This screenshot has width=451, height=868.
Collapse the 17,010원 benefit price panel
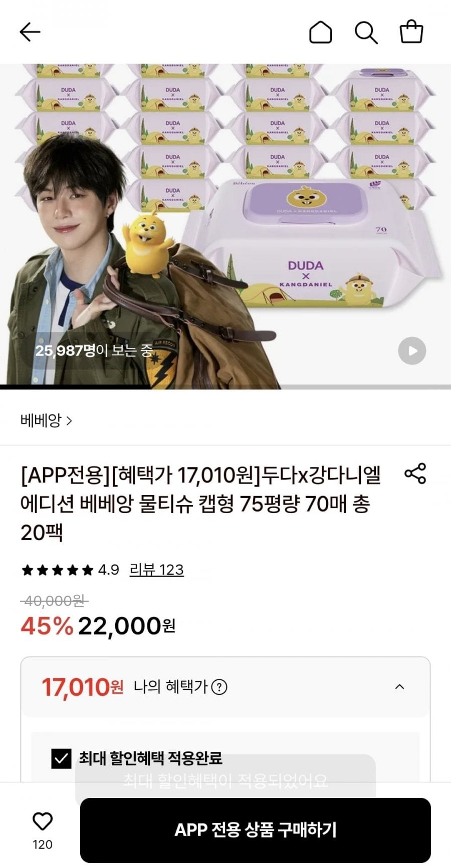click(399, 687)
